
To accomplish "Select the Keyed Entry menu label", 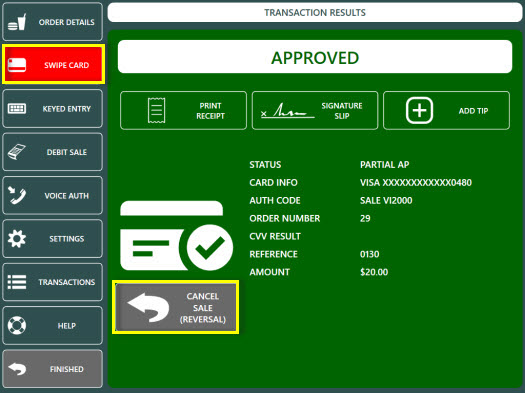I will pos(67,109).
